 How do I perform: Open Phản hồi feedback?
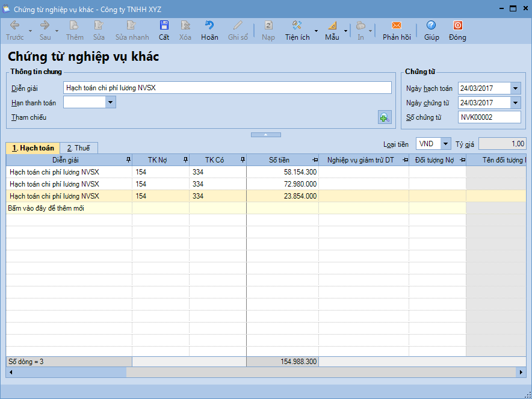click(x=396, y=26)
